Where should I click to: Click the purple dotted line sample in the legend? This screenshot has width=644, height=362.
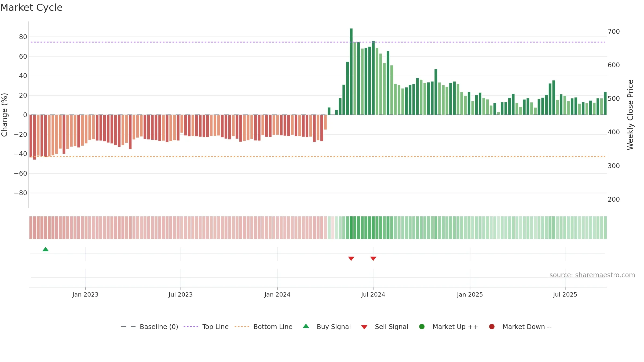191,327
